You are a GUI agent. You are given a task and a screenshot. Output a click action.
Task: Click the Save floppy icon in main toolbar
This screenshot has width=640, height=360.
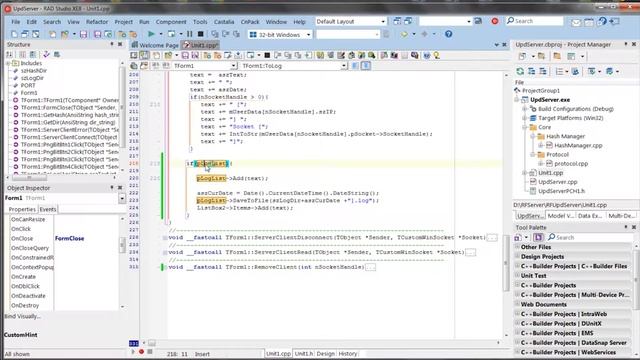coord(83,34)
